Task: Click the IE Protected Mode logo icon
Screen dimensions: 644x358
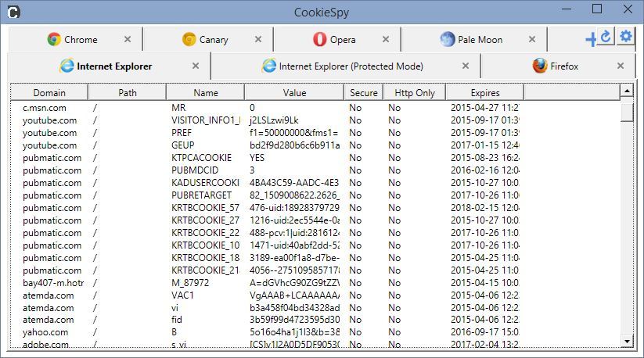Action: 269,66
